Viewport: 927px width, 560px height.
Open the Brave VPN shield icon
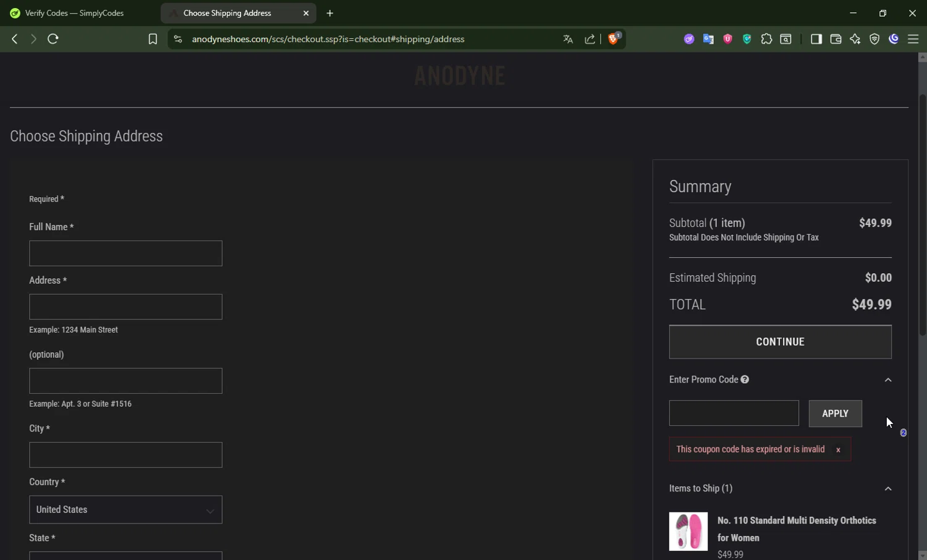click(x=874, y=39)
